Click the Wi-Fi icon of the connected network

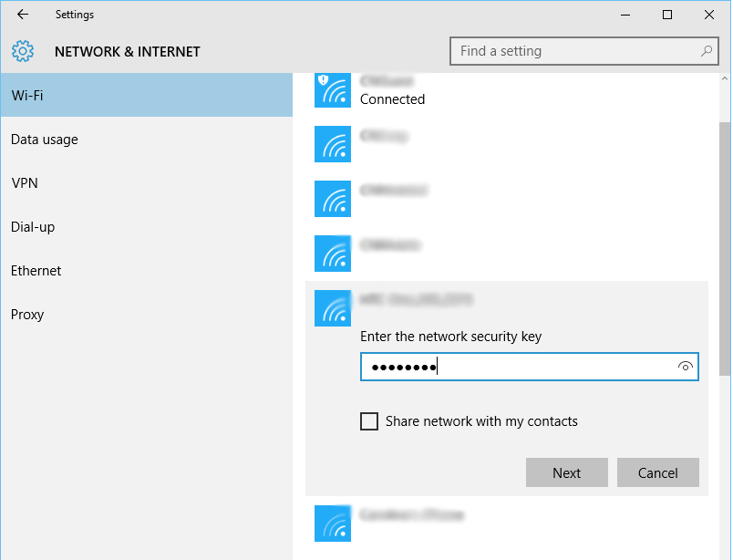[x=333, y=90]
